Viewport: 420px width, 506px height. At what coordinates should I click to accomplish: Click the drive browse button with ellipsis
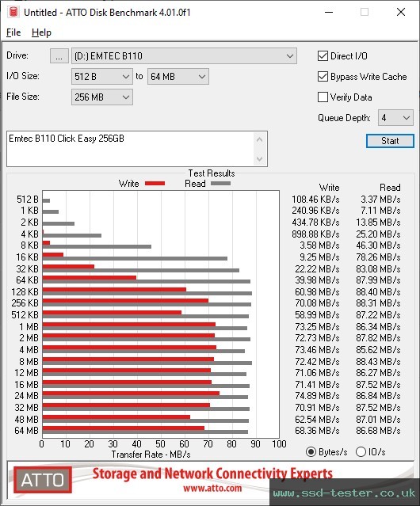[x=59, y=56]
